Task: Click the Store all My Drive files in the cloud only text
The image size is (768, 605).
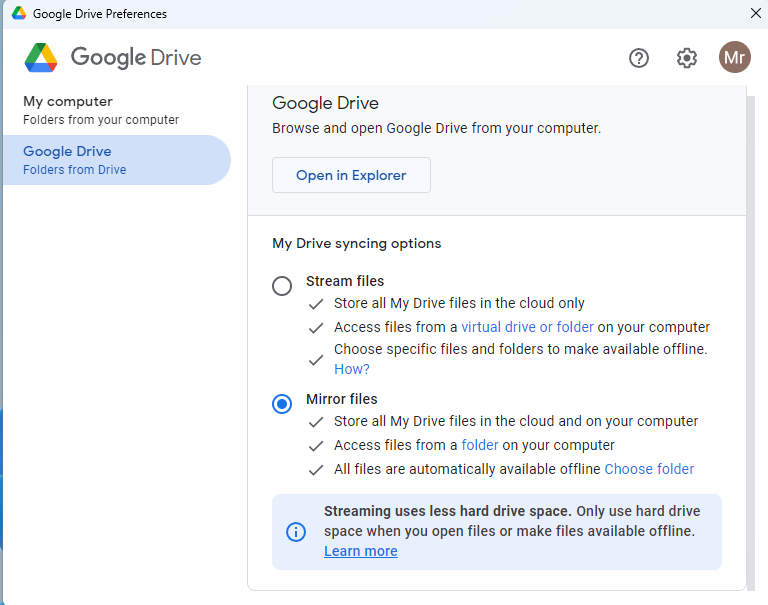Action: [x=459, y=303]
